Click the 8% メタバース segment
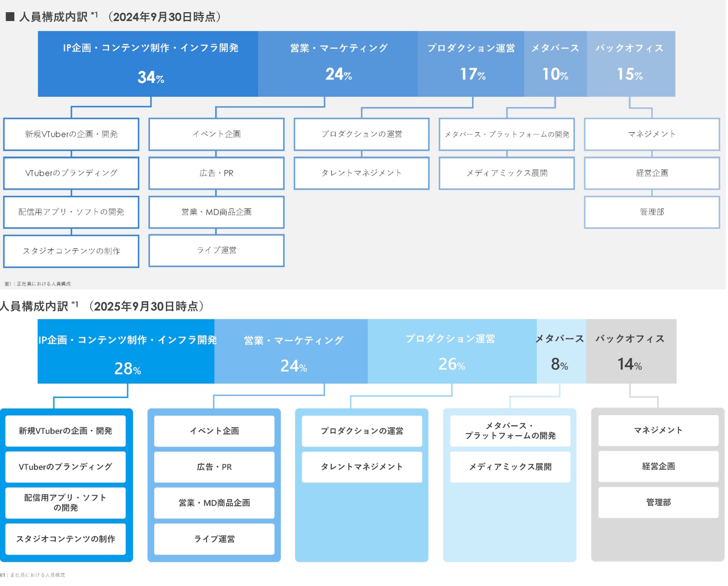The width and height of the screenshot is (728, 586). tap(561, 352)
